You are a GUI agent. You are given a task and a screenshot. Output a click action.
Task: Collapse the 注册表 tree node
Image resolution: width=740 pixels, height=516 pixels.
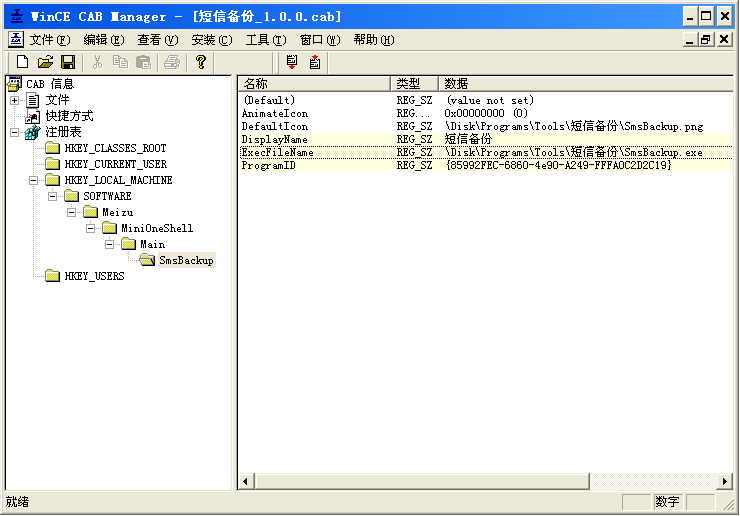pos(15,132)
